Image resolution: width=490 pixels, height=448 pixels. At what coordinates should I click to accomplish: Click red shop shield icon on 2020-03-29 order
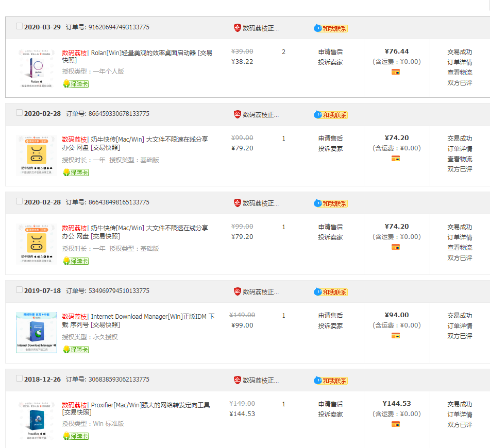click(237, 28)
